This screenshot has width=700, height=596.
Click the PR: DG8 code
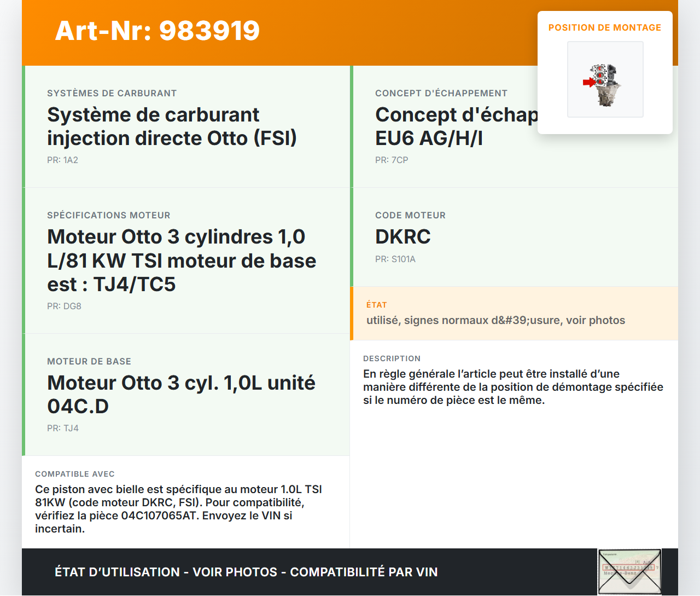point(64,306)
